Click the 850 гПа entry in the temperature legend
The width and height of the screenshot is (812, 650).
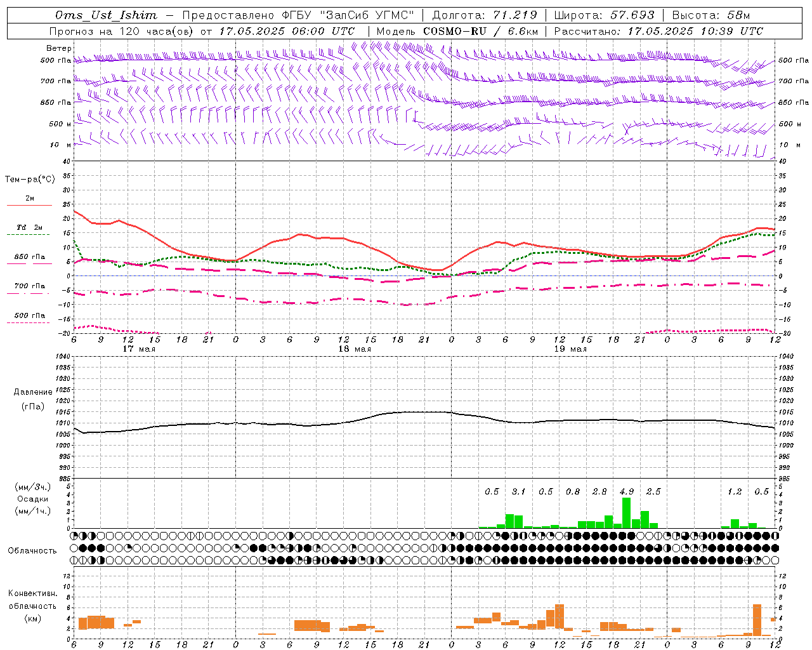pos(30,257)
